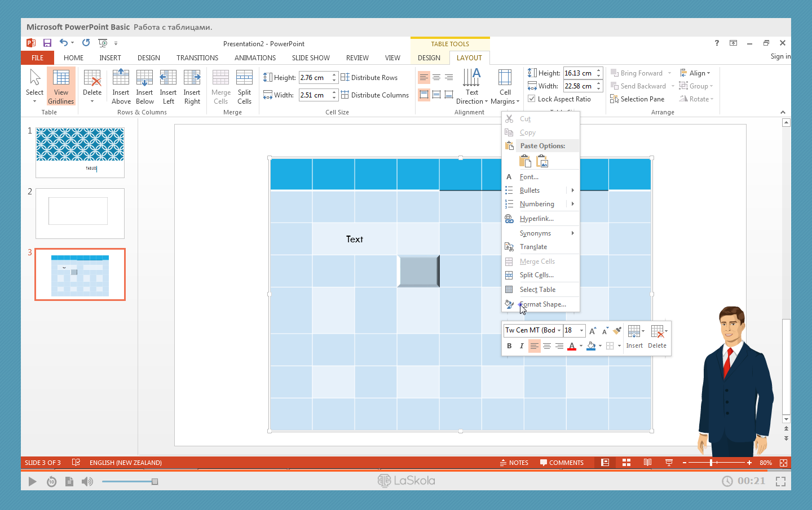
Task: Toggle View Gridlines button
Action: pos(61,86)
